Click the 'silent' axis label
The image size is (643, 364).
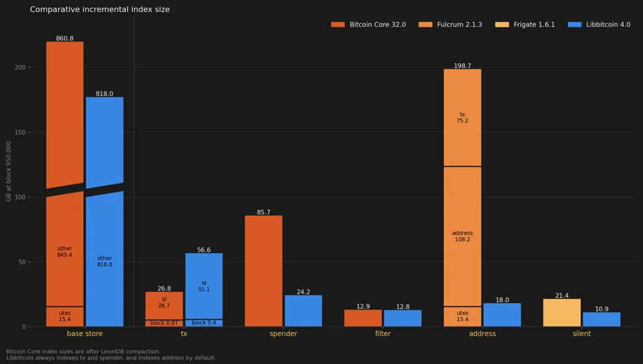pos(581,333)
